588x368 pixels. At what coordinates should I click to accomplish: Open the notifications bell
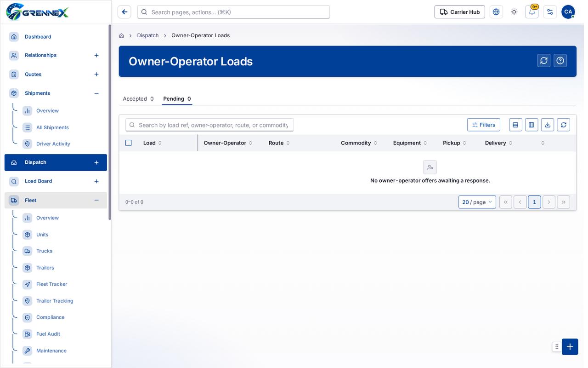point(532,12)
